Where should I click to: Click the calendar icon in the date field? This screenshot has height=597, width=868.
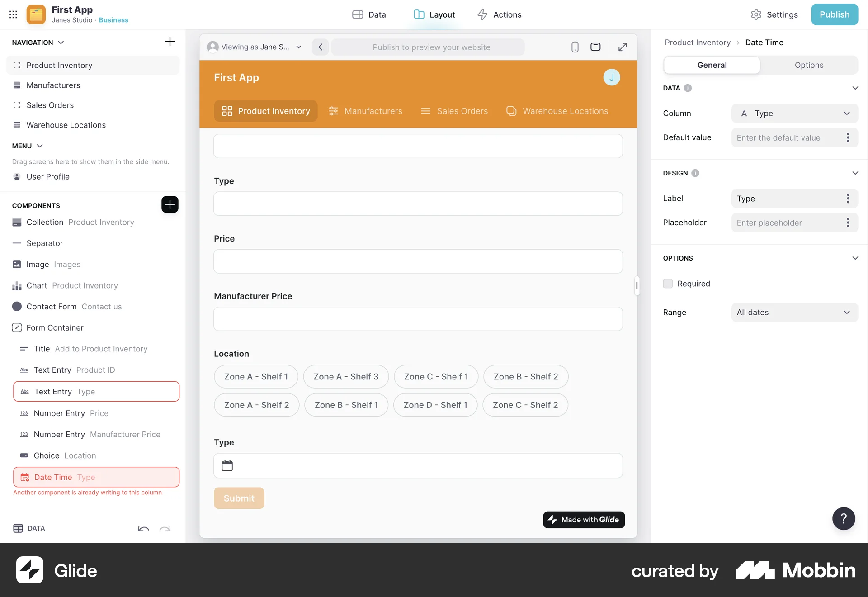click(227, 465)
